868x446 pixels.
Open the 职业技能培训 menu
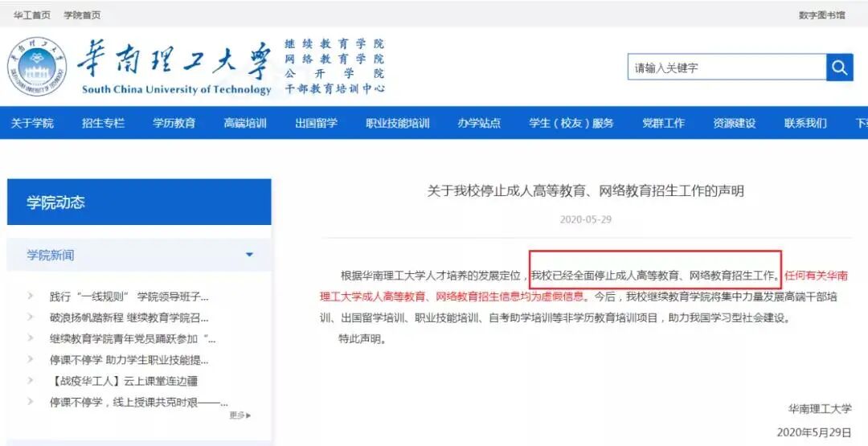[x=398, y=123]
